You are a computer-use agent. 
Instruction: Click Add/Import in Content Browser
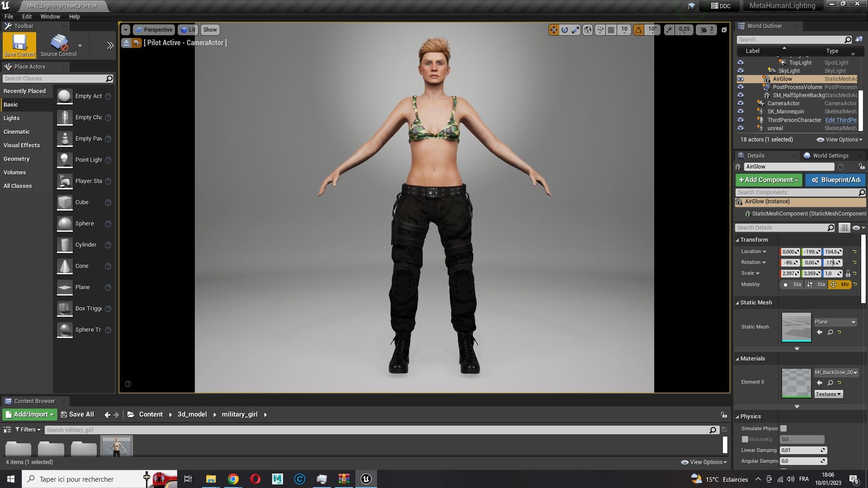(x=30, y=414)
